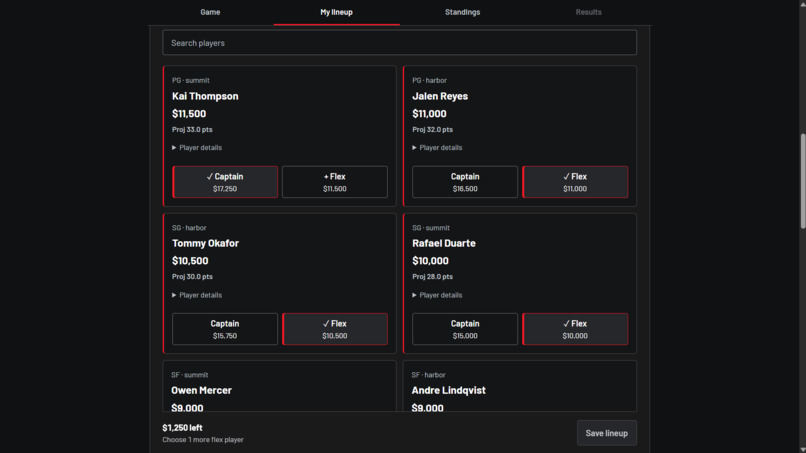The image size is (806, 453).
Task: Click the 'SG · harbor' label
Action: 189,228
